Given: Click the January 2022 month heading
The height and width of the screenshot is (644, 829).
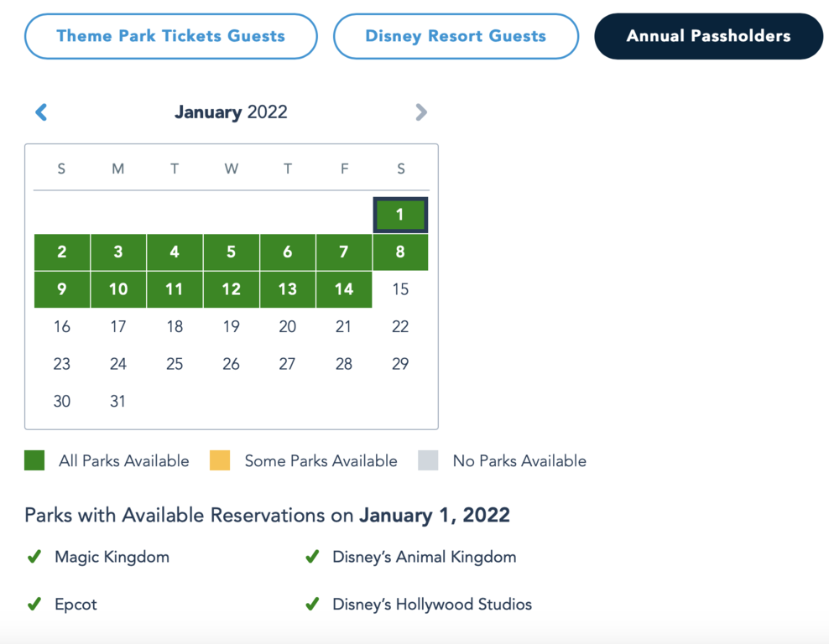Looking at the screenshot, I should click(x=231, y=112).
